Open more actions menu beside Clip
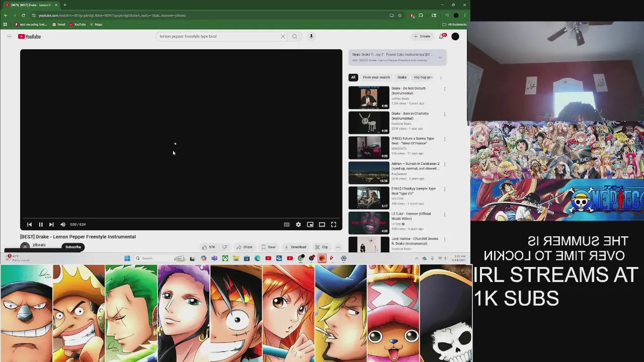This screenshot has height=362, width=644. (x=338, y=247)
